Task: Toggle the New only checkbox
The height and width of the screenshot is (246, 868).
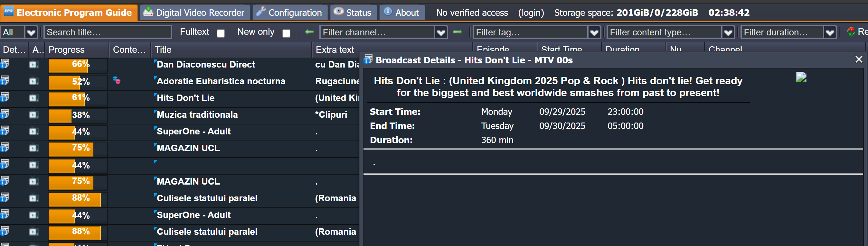Action: point(286,33)
